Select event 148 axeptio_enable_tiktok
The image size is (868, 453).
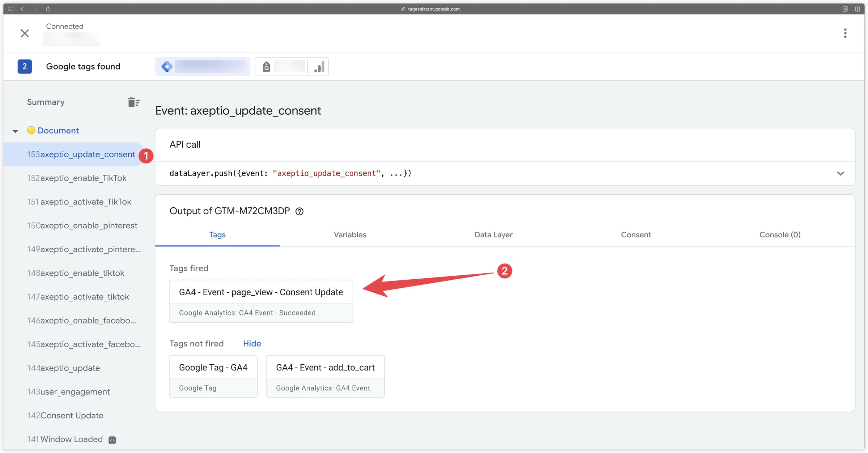point(76,273)
